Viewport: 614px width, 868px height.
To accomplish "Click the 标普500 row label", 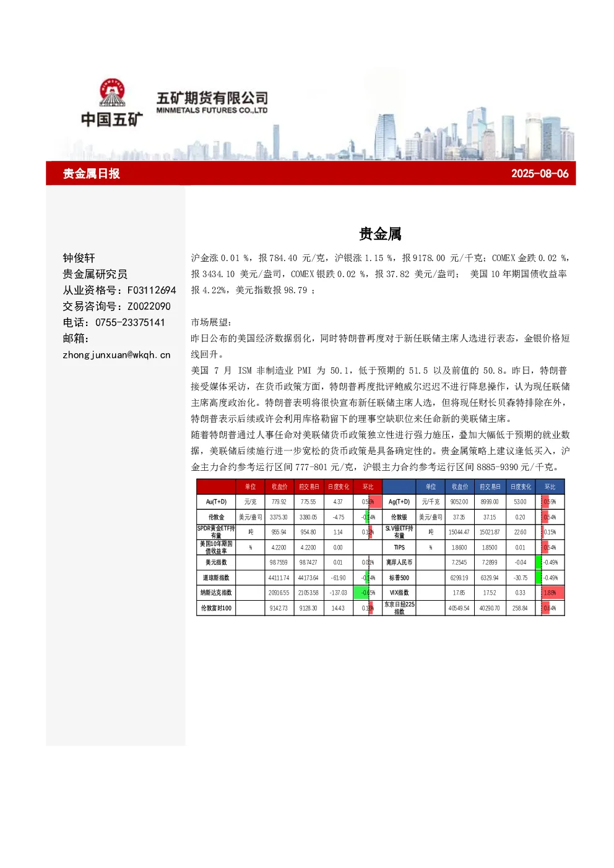I will 399,578.
